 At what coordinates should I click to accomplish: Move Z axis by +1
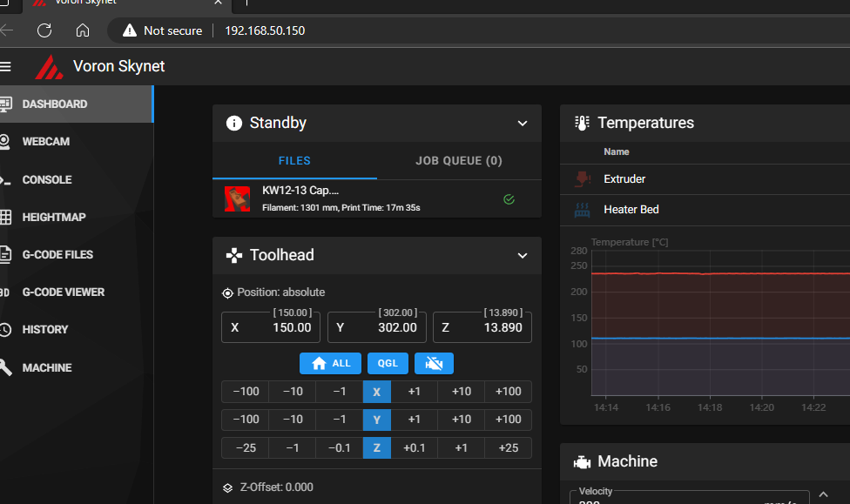click(x=462, y=447)
